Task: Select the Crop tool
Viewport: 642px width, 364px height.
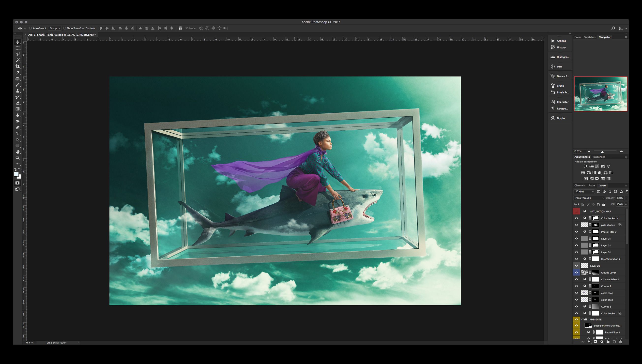Action: click(17, 66)
